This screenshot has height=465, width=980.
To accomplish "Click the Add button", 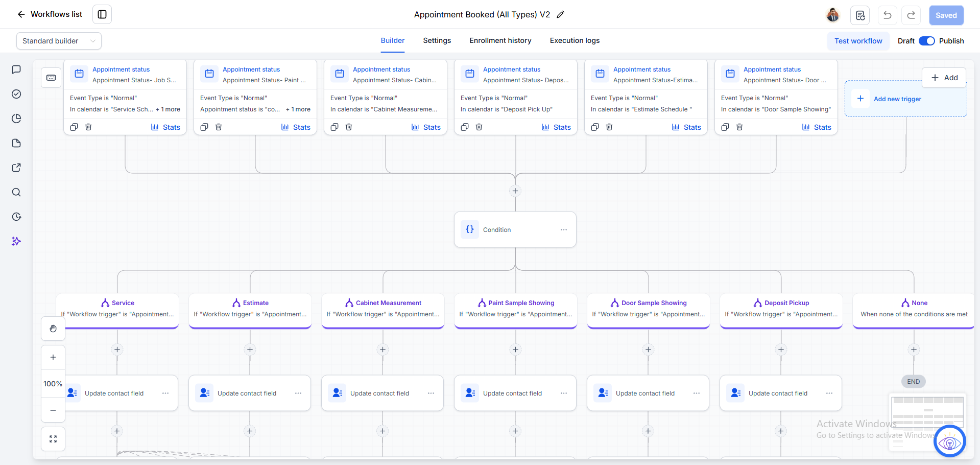I will [x=944, y=78].
